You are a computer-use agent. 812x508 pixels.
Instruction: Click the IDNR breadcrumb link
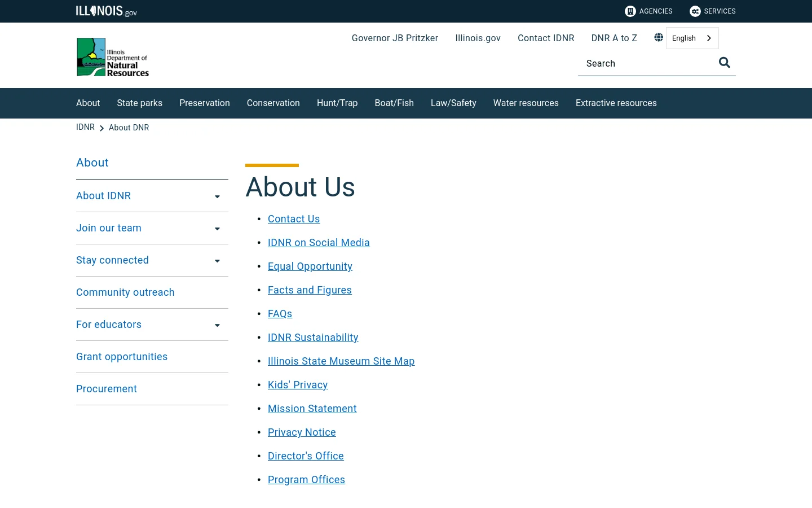coord(85,127)
